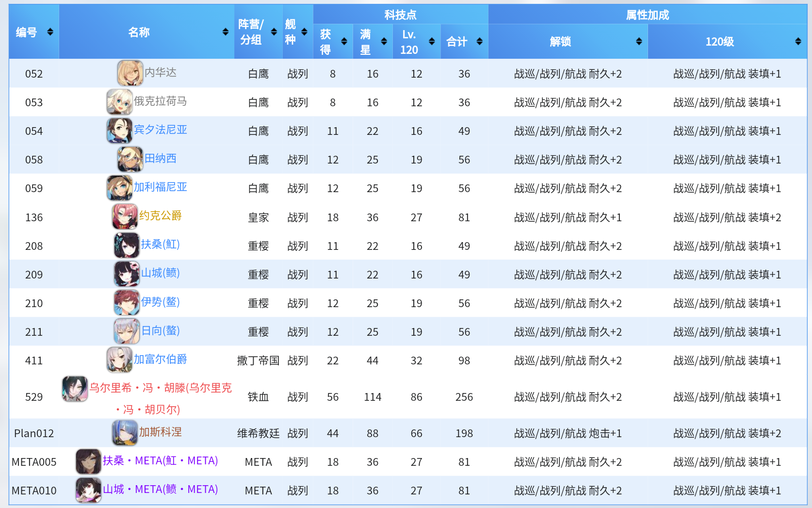
Task: Click the 编号 cell 136
Action: click(34, 217)
